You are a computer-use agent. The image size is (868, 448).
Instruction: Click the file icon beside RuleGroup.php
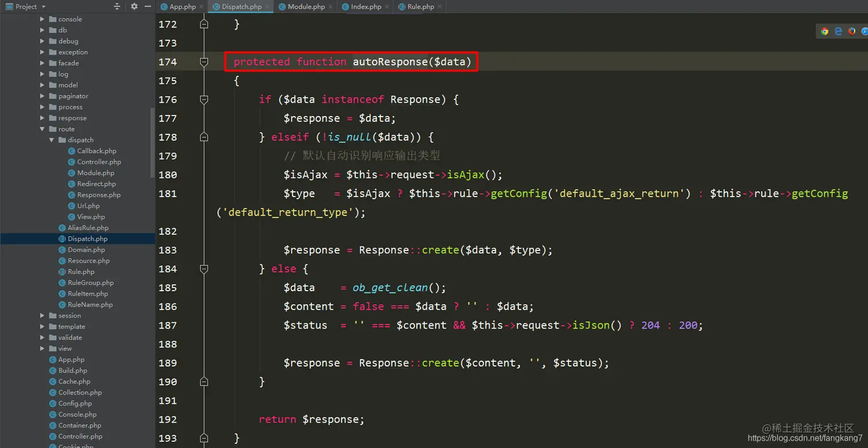point(62,283)
